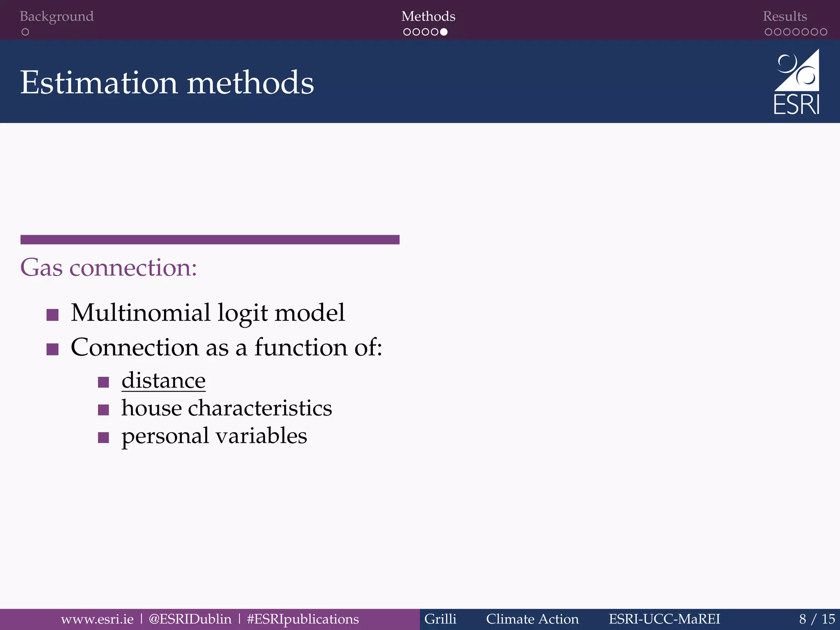Select second Results slide navigation dot
The width and height of the screenshot is (840, 630).
click(778, 32)
